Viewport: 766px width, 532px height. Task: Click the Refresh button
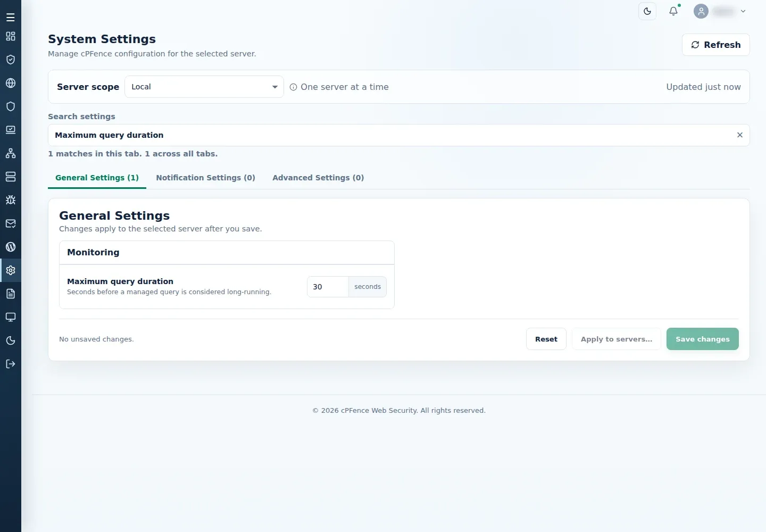pos(716,45)
